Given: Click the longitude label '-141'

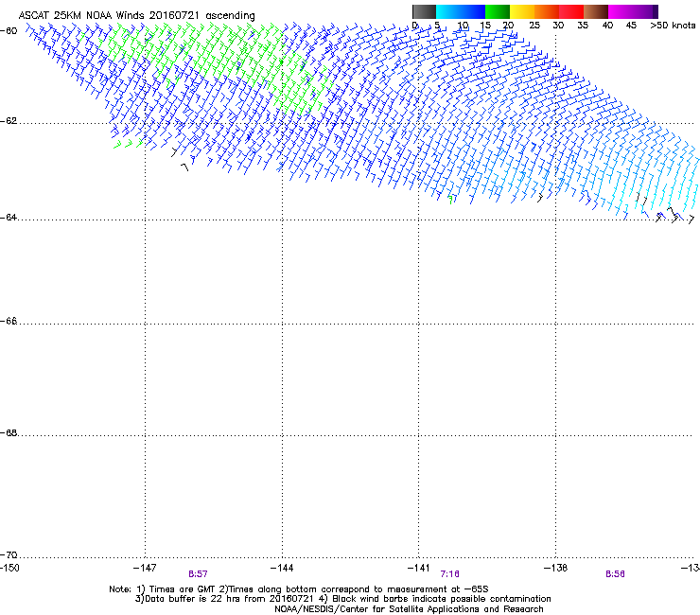Looking at the screenshot, I should pos(419,568).
